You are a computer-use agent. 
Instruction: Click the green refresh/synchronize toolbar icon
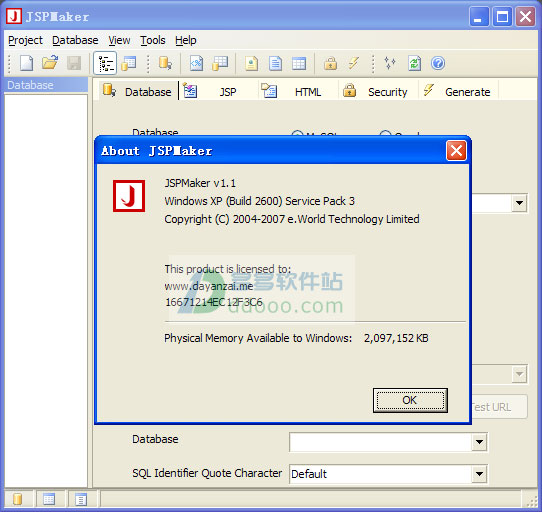[x=414, y=63]
